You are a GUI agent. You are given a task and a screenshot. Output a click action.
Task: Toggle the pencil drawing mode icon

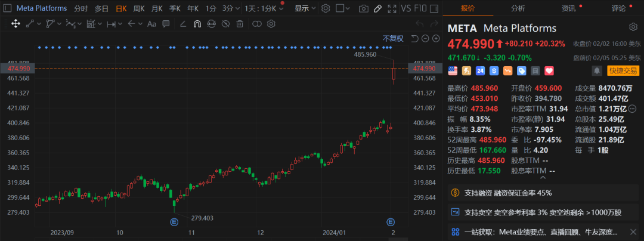pyautogui.click(x=378, y=8)
